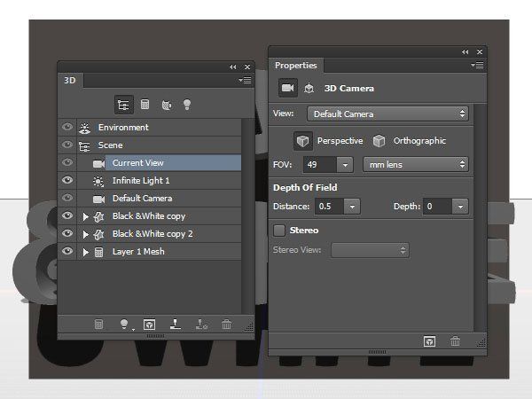
Task: Open the Distance value dropdown arrow
Action: 352,207
